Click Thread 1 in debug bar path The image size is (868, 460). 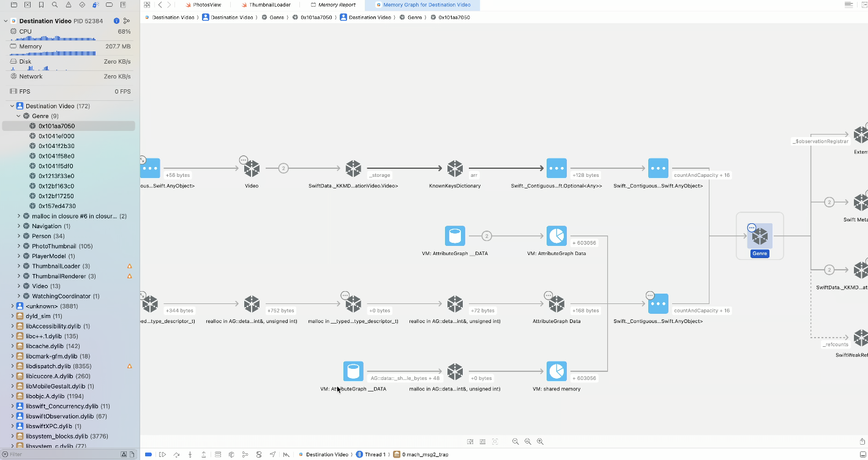pos(371,454)
